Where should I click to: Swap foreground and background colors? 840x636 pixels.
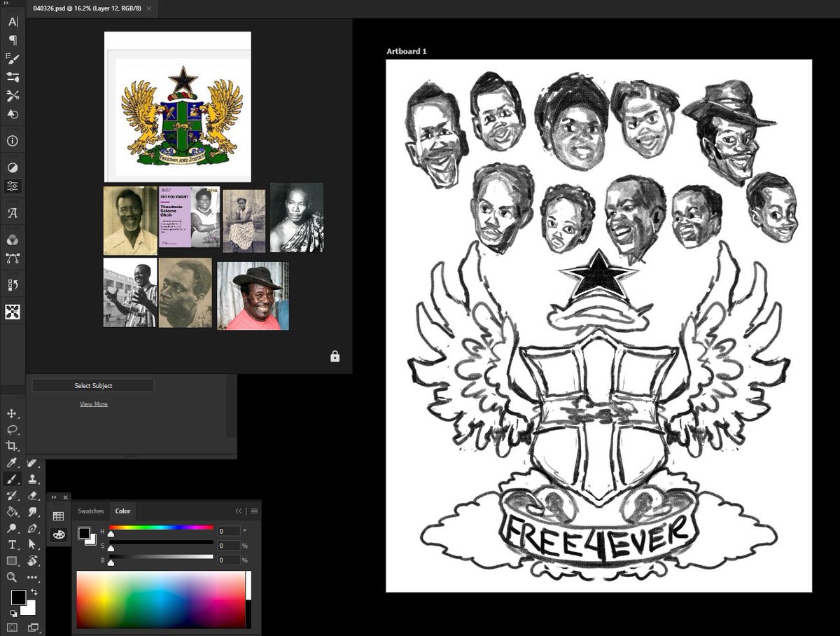pyautogui.click(x=34, y=593)
